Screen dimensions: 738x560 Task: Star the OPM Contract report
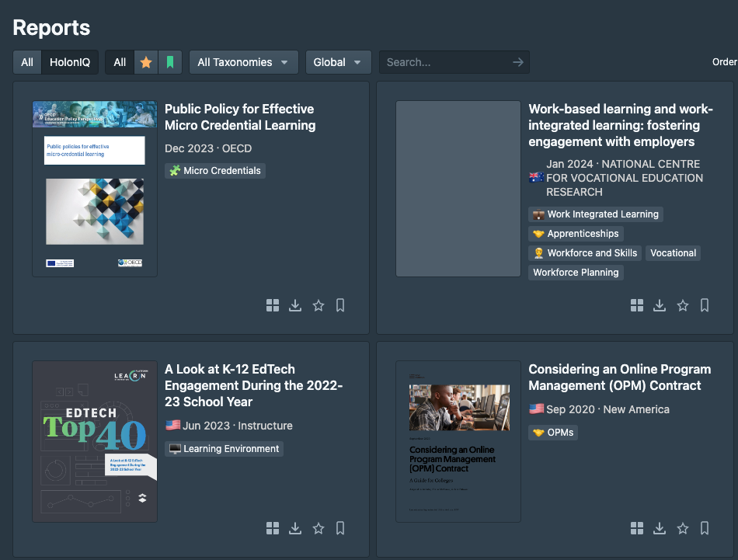click(x=683, y=528)
